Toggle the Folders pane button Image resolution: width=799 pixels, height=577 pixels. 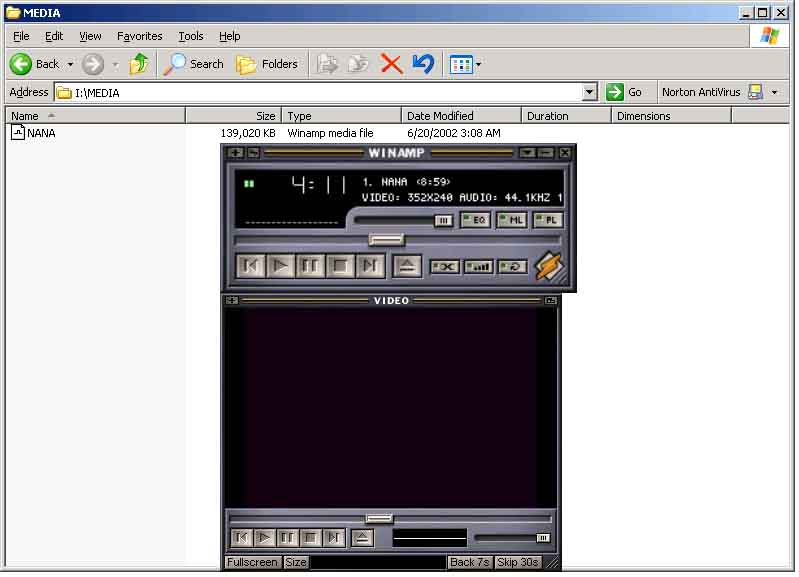pos(267,64)
